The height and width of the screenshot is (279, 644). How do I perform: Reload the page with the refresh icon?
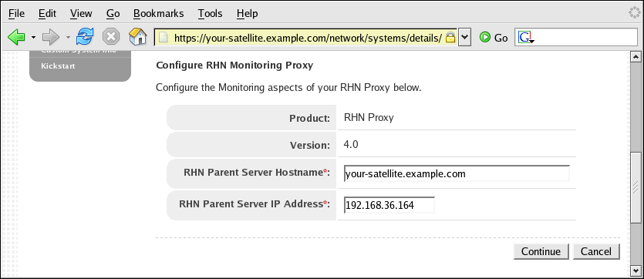point(85,37)
